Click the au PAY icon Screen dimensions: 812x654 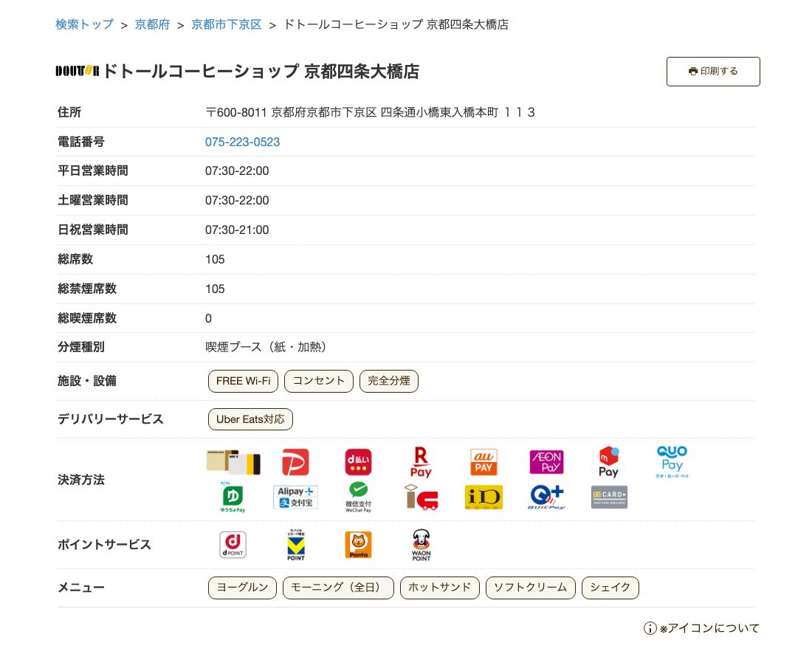(484, 462)
